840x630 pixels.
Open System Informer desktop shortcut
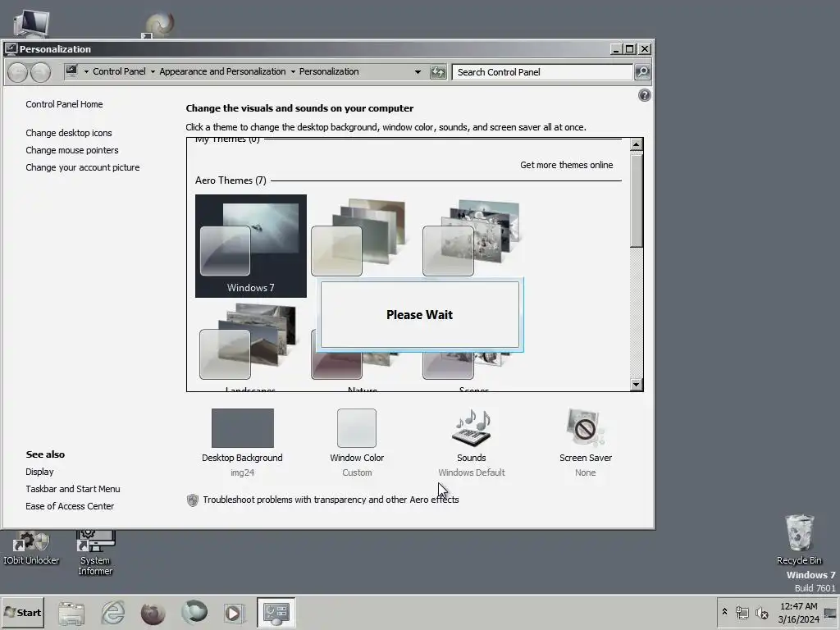pos(95,552)
